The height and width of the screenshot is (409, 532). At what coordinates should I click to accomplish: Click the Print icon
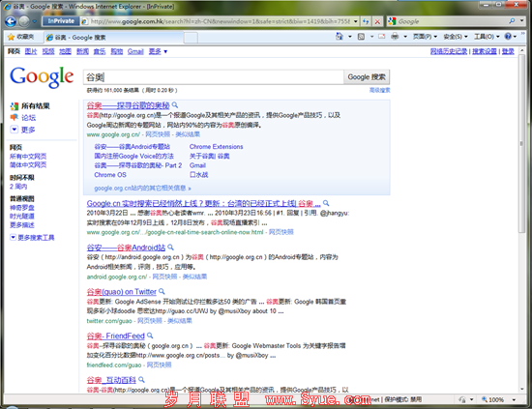(395, 36)
